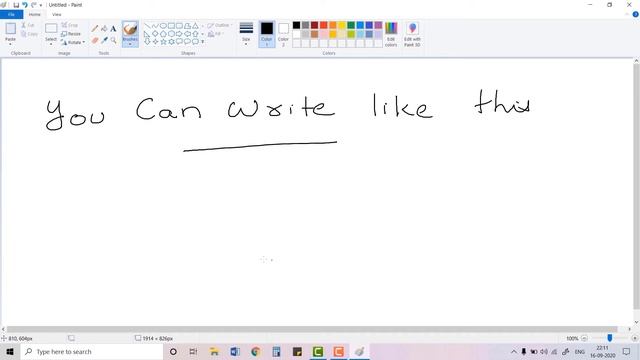This screenshot has height=360, width=640.
Task: Open Task View on the taskbar
Action: point(193,351)
